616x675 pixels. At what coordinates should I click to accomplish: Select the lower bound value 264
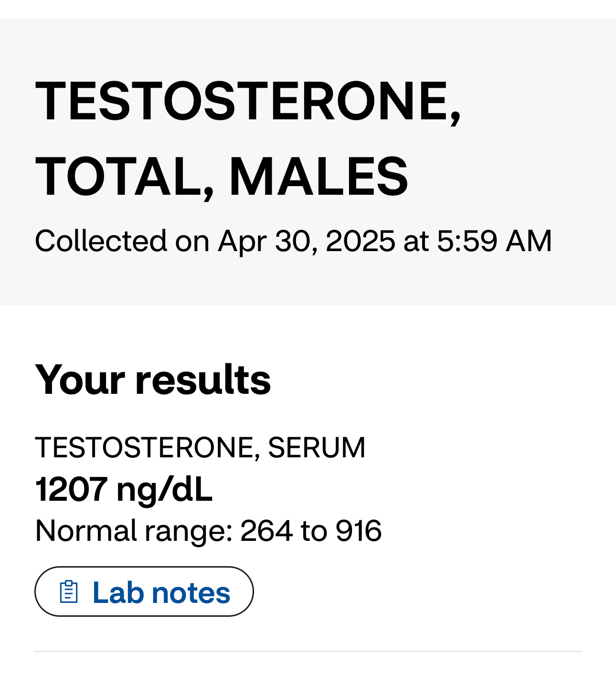(x=266, y=531)
